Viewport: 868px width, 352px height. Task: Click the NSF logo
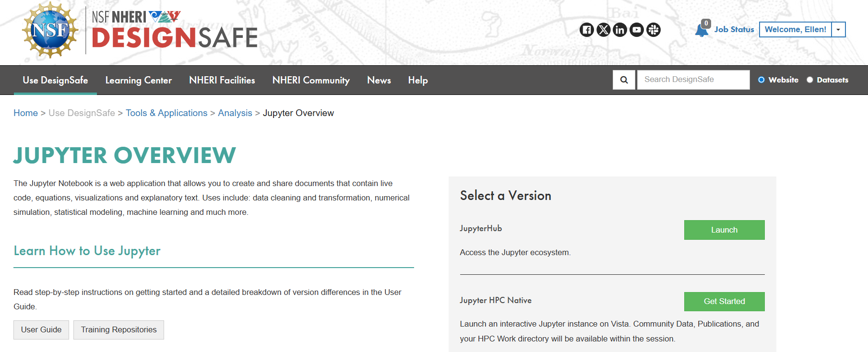tap(50, 30)
